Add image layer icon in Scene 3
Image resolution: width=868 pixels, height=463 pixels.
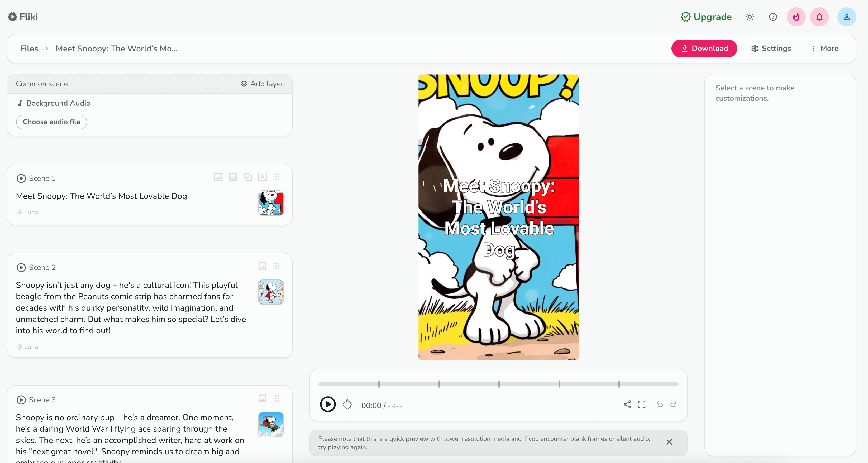263,399
